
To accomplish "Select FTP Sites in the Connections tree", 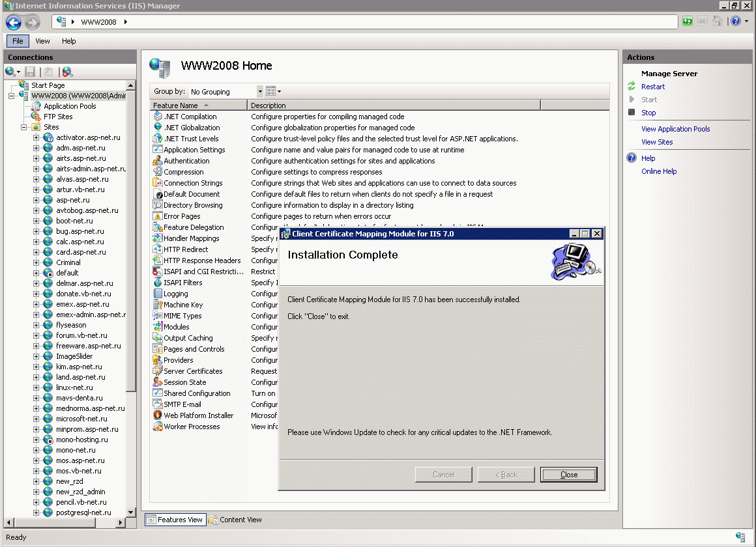I will [x=58, y=117].
